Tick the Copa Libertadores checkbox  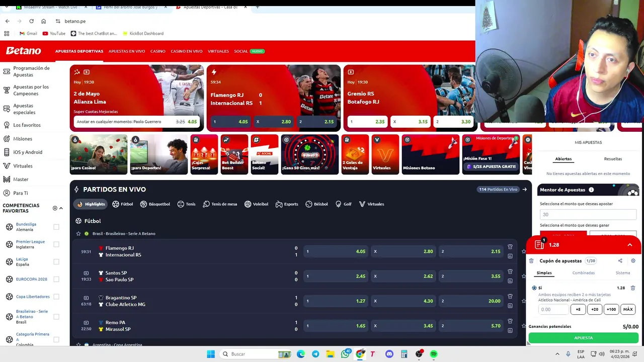point(56,297)
